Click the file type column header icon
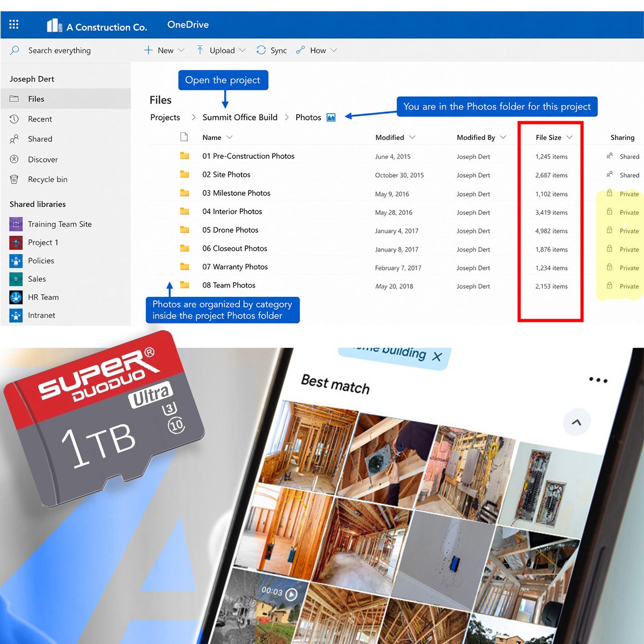This screenshot has width=644, height=644. tap(184, 137)
